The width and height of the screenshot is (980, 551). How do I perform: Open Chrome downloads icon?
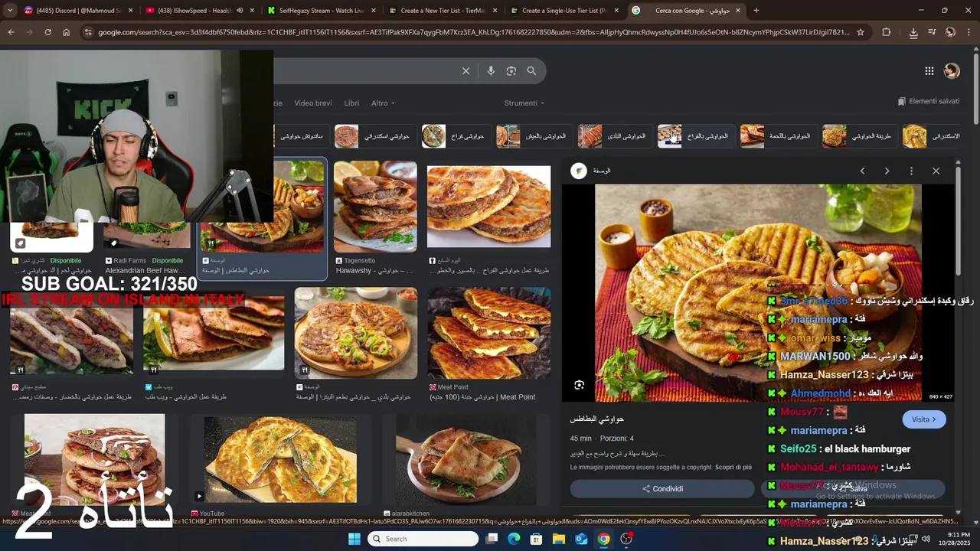tap(913, 32)
